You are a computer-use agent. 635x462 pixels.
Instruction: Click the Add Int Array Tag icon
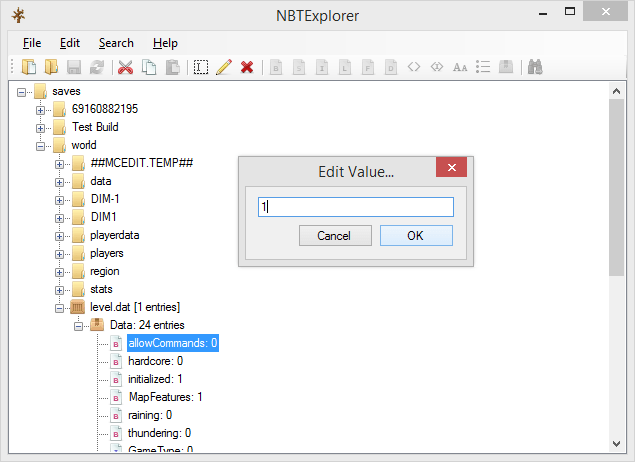(x=437, y=66)
